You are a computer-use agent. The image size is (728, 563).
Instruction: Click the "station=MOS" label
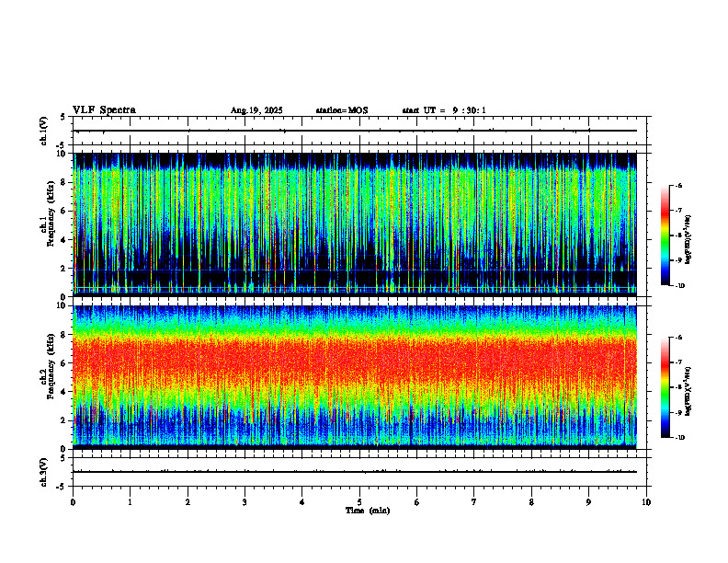(x=342, y=110)
